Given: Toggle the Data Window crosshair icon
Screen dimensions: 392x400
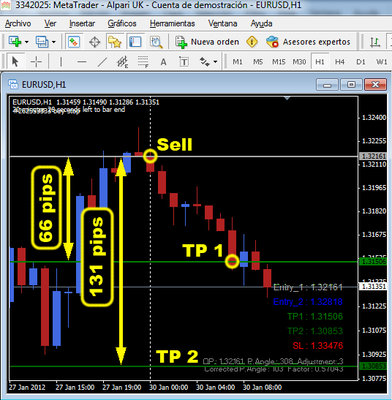Looking at the screenshot, I should click(x=95, y=42).
